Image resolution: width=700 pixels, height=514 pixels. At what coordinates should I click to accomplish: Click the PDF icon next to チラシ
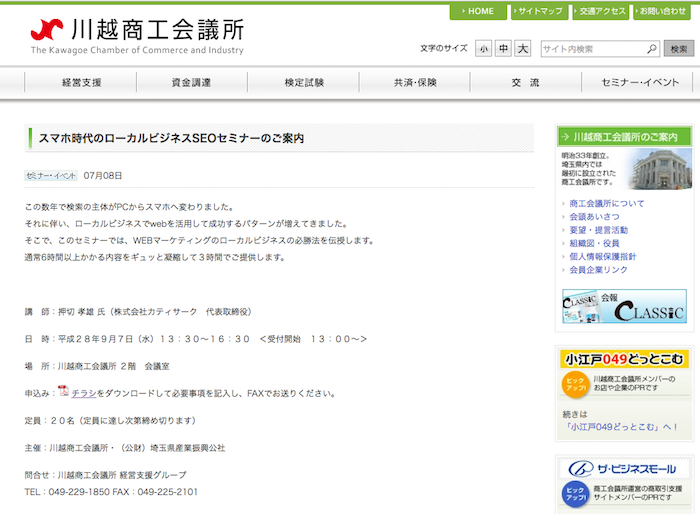[63, 392]
